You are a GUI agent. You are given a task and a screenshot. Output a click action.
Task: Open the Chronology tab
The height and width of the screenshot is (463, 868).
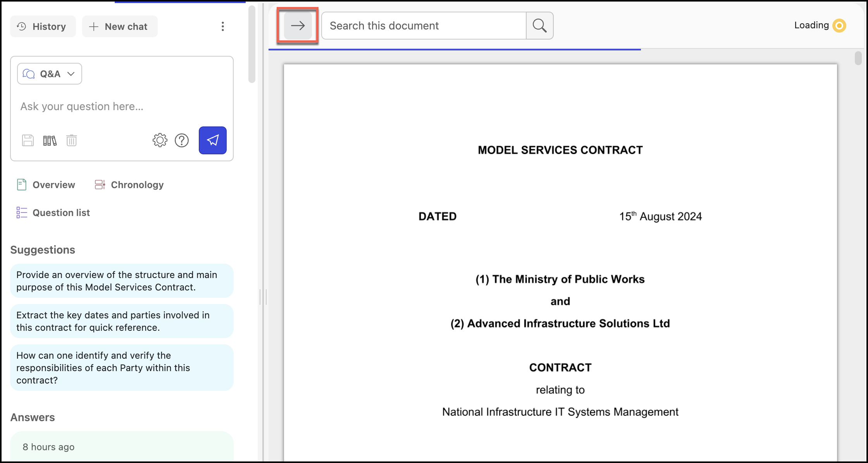129,185
